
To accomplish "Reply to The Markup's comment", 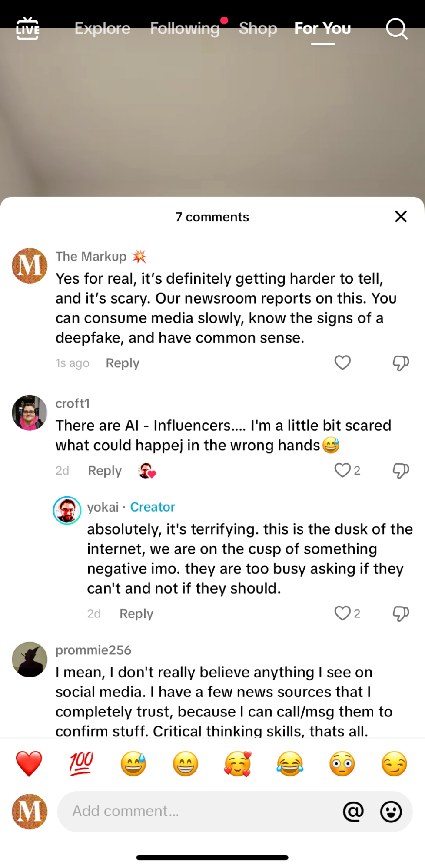I will coord(122,363).
